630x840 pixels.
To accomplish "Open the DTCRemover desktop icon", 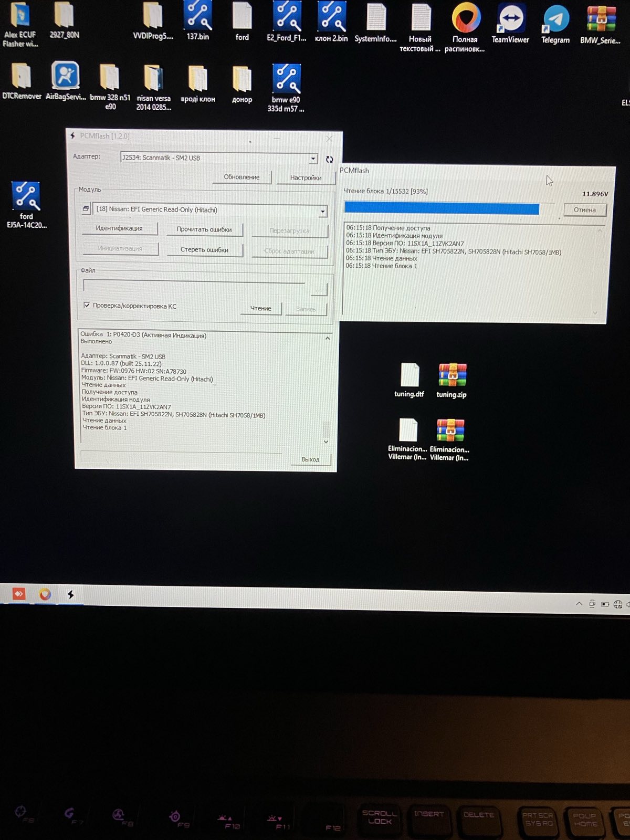I will click(x=22, y=80).
